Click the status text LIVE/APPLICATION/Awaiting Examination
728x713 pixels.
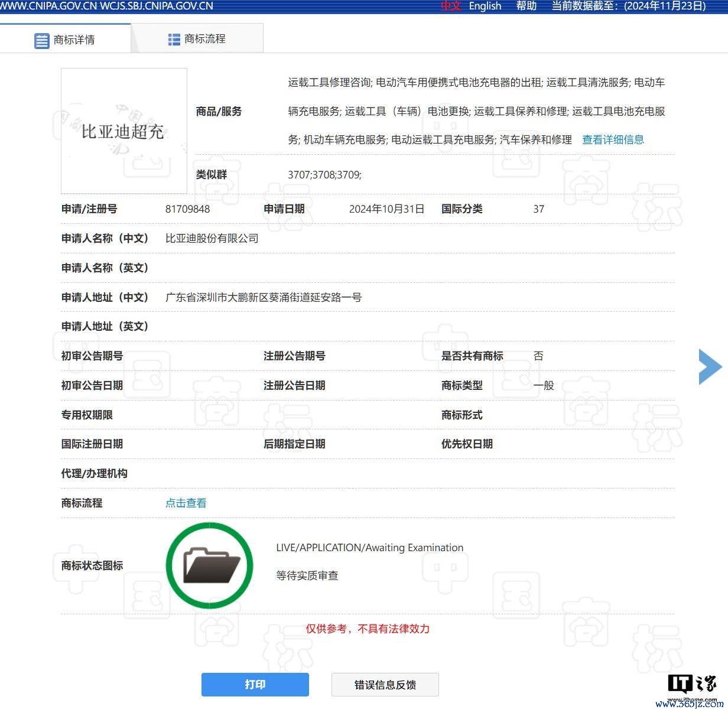coord(369,548)
